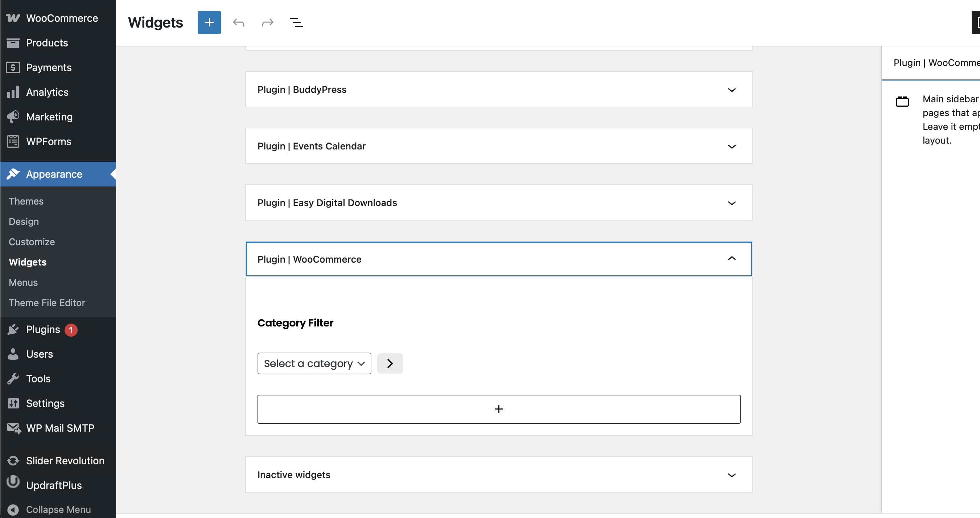Open Plugins menu with update badge
Image resolution: width=980 pixels, height=518 pixels.
(x=43, y=330)
